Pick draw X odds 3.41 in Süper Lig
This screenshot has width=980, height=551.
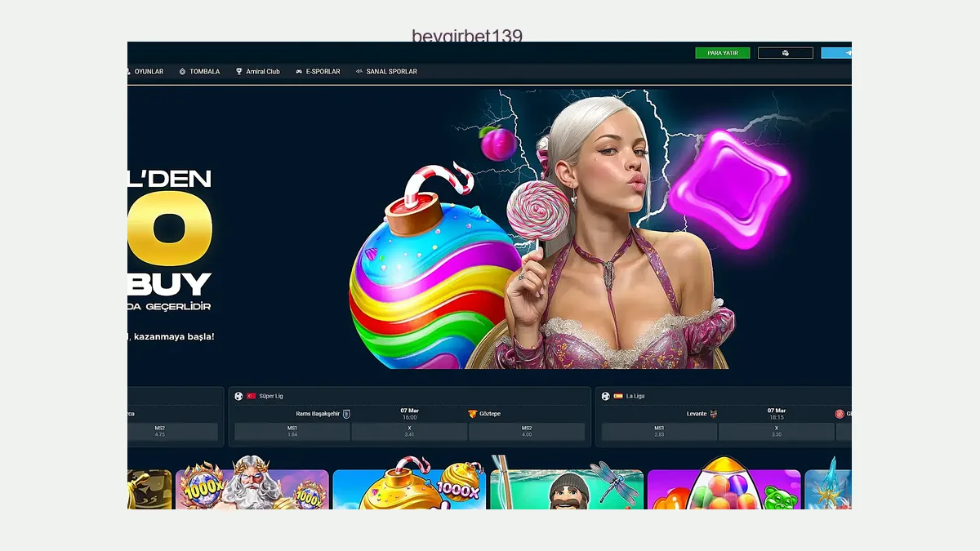click(x=409, y=432)
